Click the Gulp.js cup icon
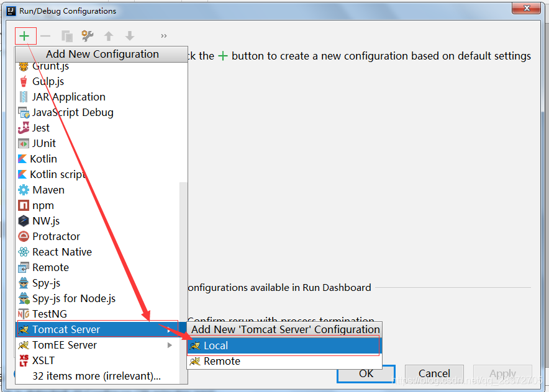This screenshot has width=549, height=392. (x=24, y=81)
